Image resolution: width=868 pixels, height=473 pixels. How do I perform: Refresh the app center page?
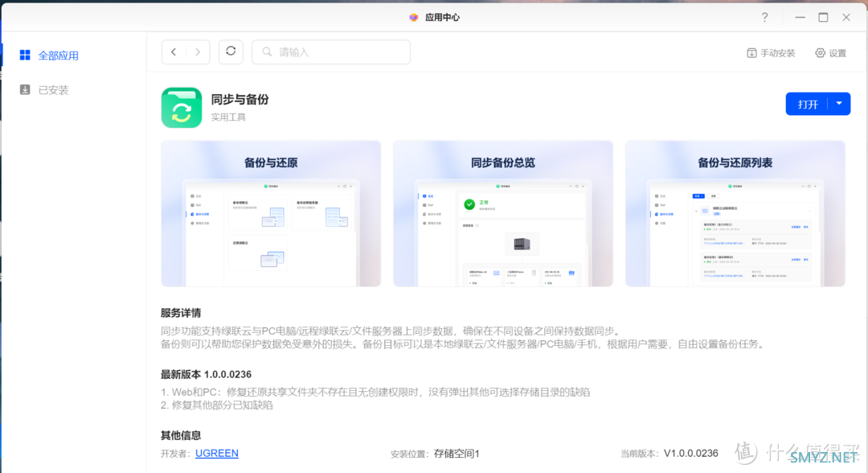click(x=231, y=51)
